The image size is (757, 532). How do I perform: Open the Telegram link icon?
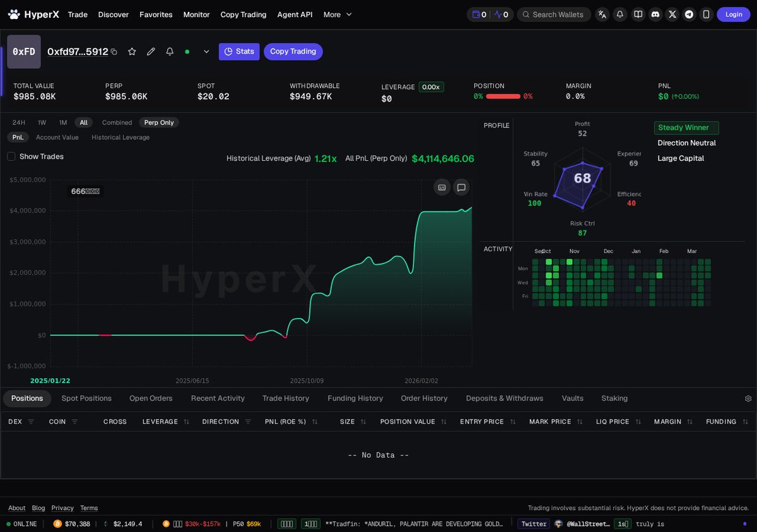tap(689, 14)
